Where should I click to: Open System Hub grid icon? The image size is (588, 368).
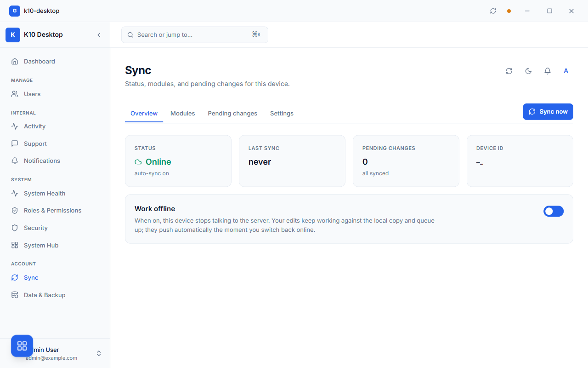[15, 245]
